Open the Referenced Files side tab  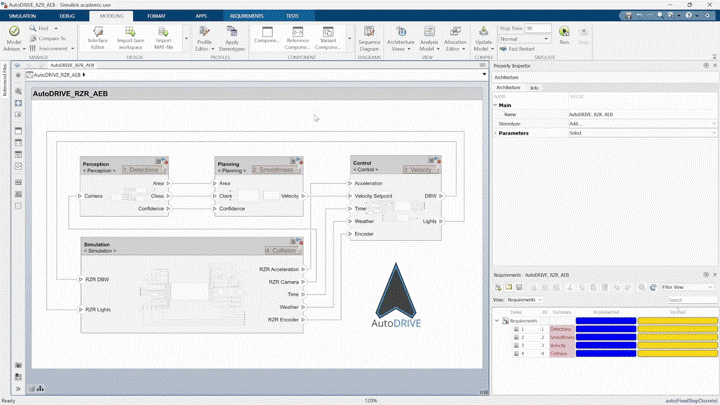[5, 80]
